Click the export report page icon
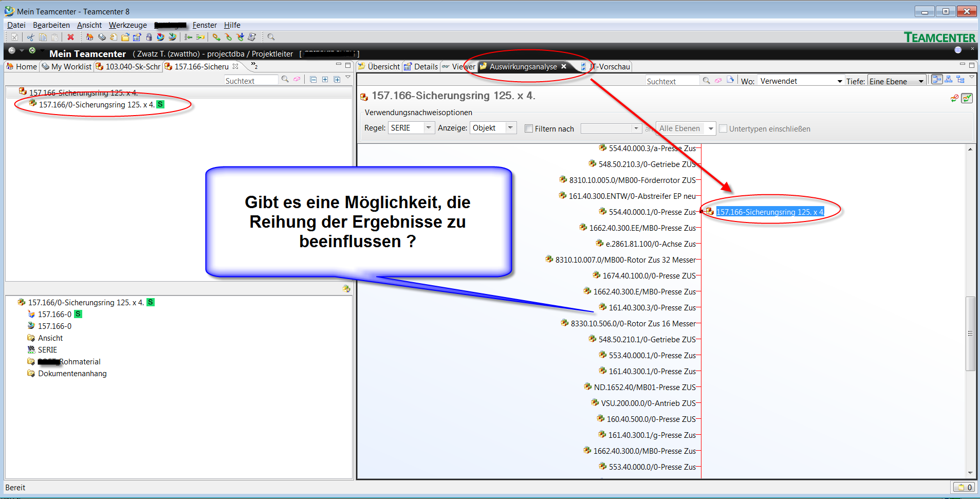 coord(730,80)
